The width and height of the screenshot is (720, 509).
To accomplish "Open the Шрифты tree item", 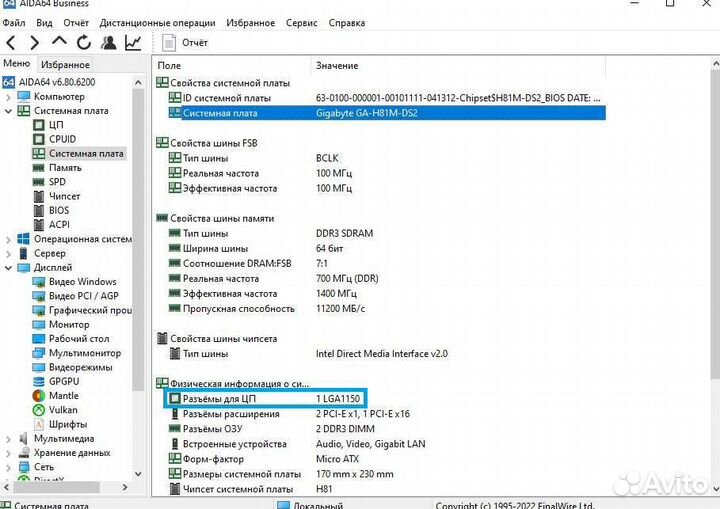I will point(68,424).
